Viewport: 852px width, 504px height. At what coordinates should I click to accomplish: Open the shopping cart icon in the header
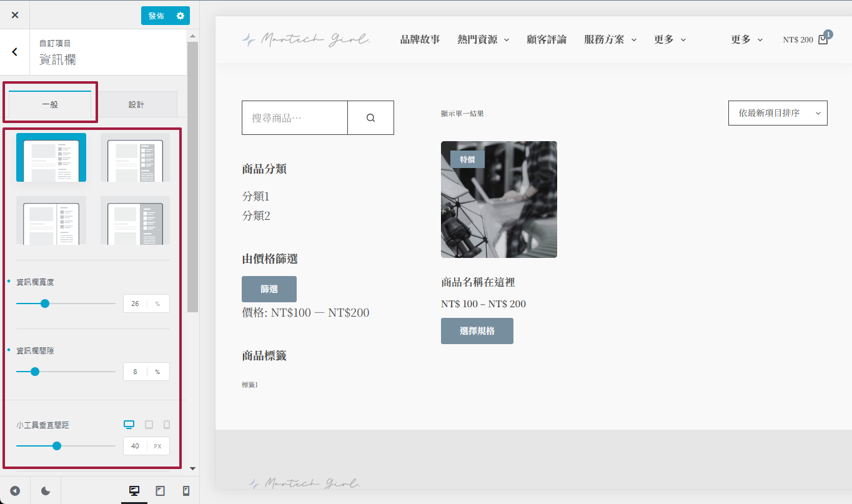pyautogui.click(x=823, y=39)
